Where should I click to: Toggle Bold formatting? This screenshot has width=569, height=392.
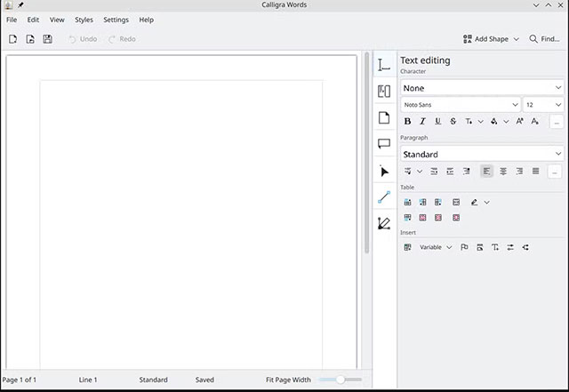[407, 121]
